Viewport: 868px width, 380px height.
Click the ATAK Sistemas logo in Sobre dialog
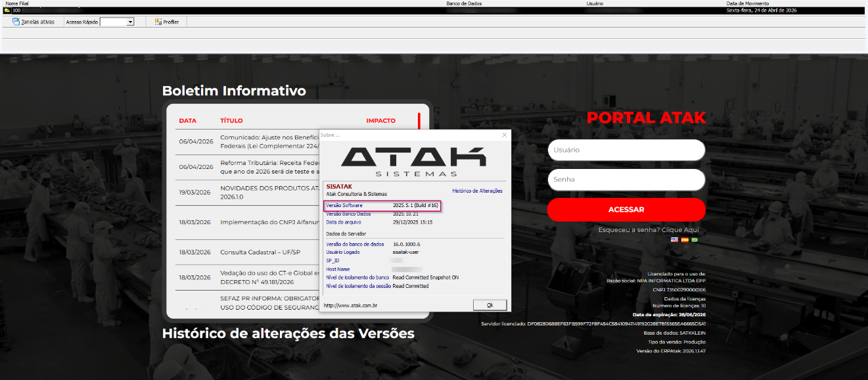point(414,161)
